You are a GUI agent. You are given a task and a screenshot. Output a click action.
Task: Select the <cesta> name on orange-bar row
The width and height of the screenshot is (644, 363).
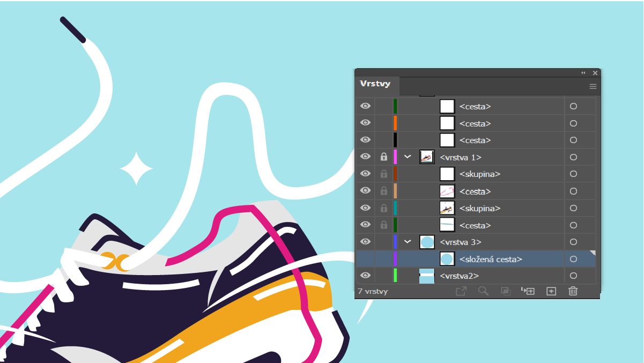[x=475, y=123]
